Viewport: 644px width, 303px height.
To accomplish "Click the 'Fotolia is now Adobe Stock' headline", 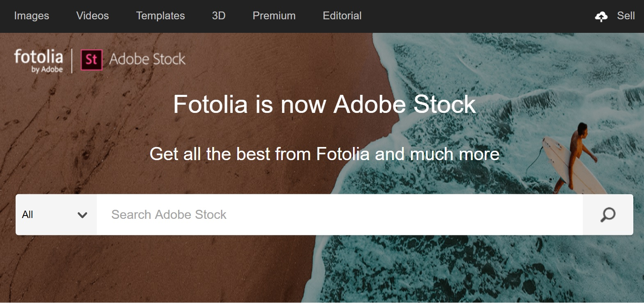I will pos(324,104).
